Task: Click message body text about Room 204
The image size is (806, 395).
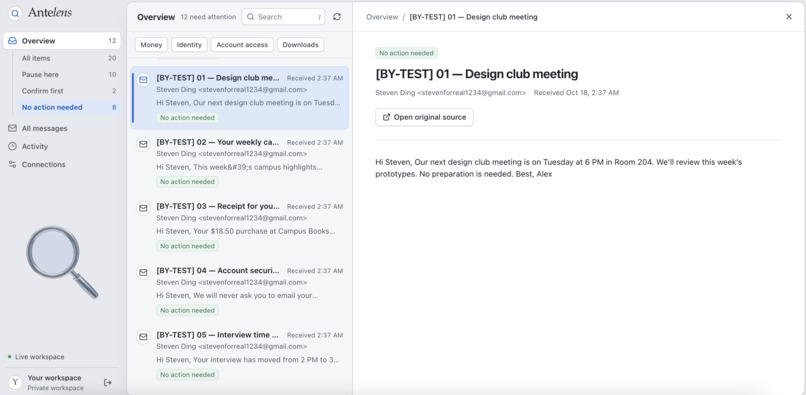Action: tap(558, 168)
